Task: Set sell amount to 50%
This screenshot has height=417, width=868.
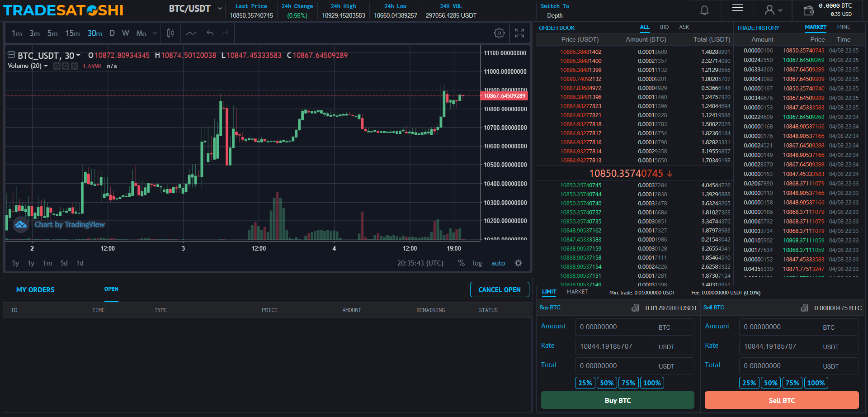Action: [771, 383]
